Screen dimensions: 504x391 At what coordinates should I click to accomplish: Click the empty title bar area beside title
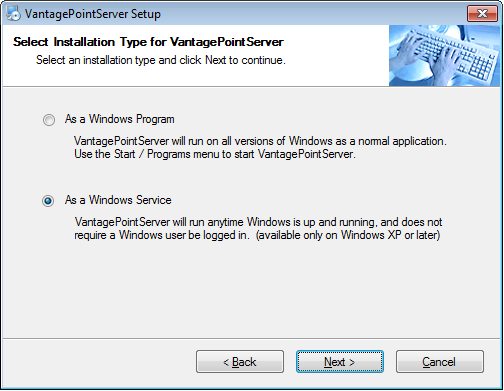313,14
